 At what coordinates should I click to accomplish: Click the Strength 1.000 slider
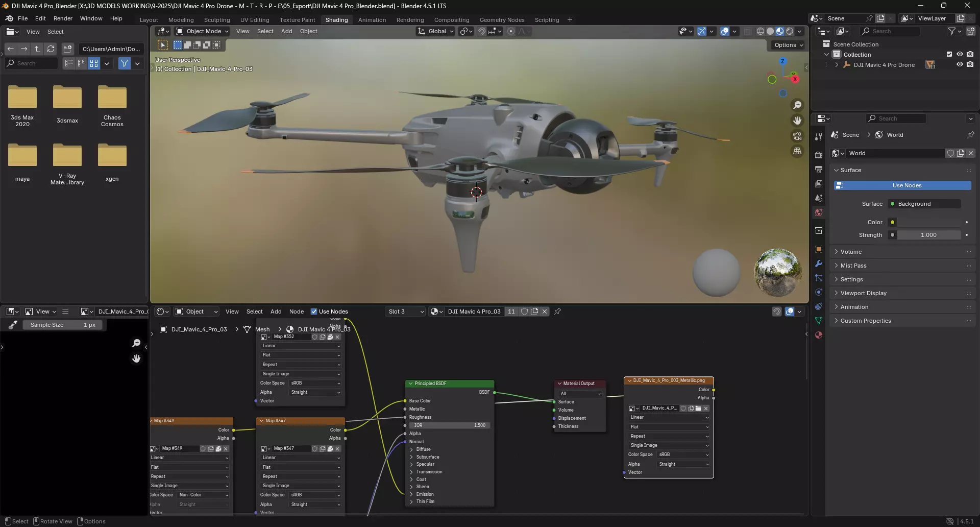pos(928,235)
